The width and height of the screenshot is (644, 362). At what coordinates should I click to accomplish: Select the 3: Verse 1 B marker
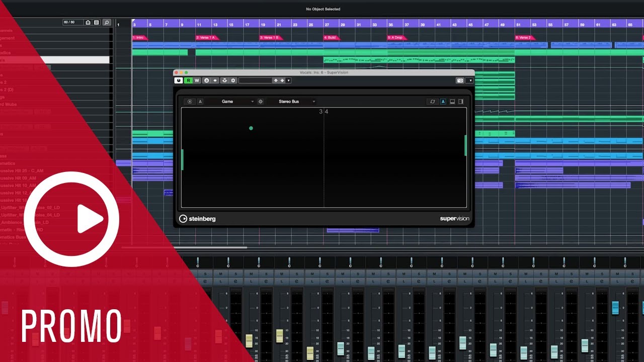point(271,38)
